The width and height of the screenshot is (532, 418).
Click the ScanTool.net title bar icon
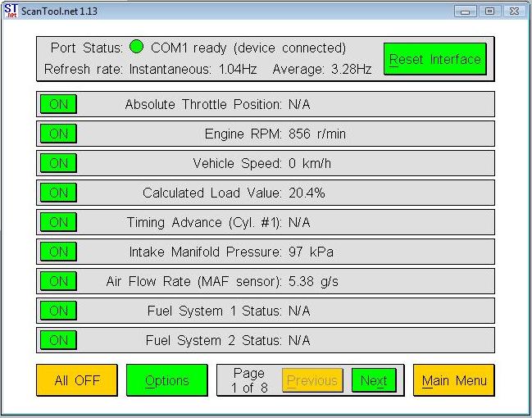pos(11,11)
